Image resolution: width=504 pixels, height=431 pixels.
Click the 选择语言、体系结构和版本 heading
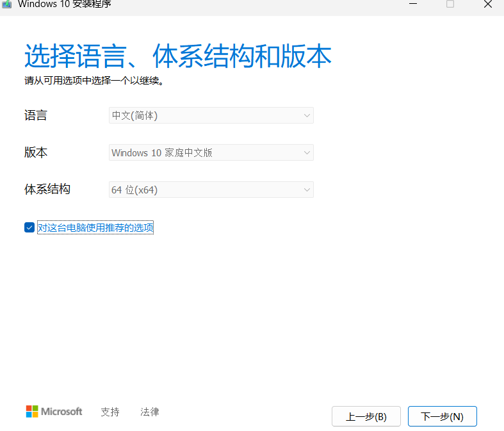[x=178, y=56]
